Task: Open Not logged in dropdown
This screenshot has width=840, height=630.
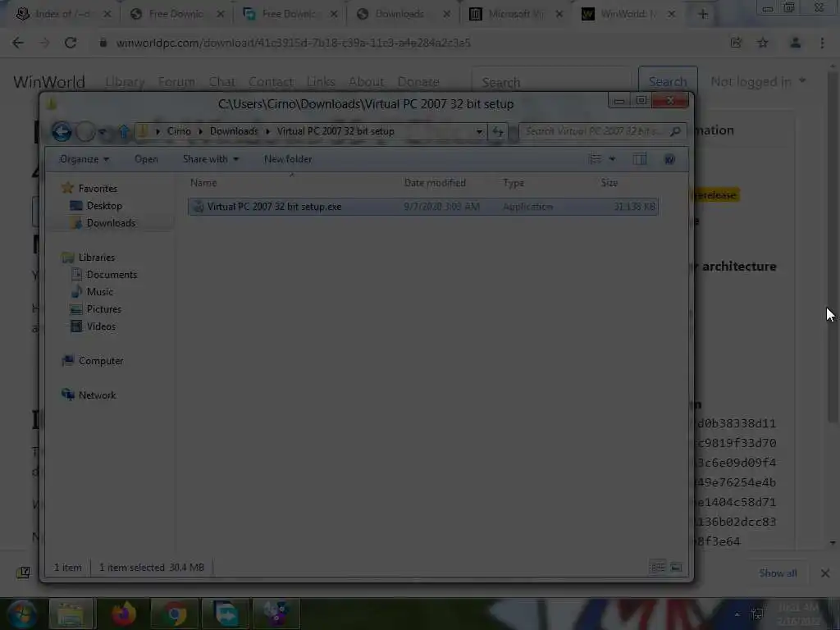Action: click(758, 81)
